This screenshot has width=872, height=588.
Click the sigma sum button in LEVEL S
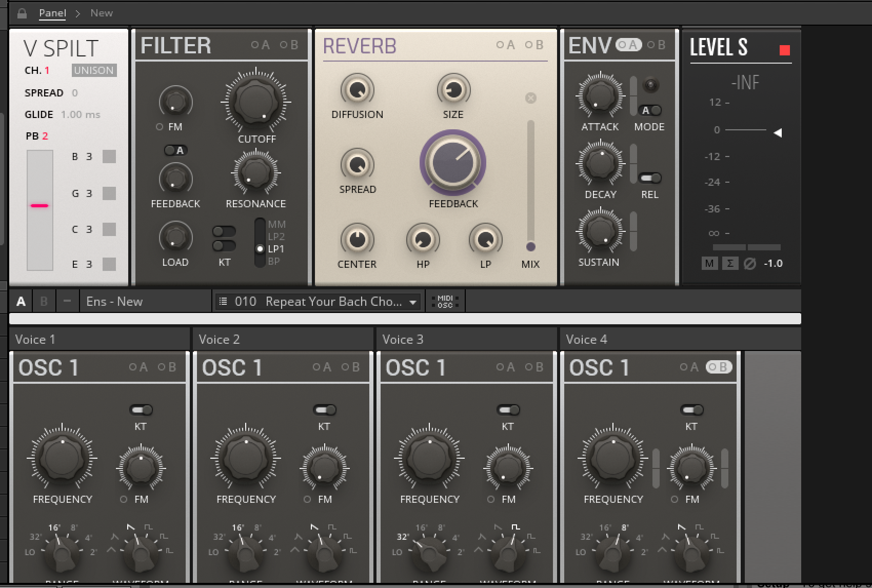[730, 264]
